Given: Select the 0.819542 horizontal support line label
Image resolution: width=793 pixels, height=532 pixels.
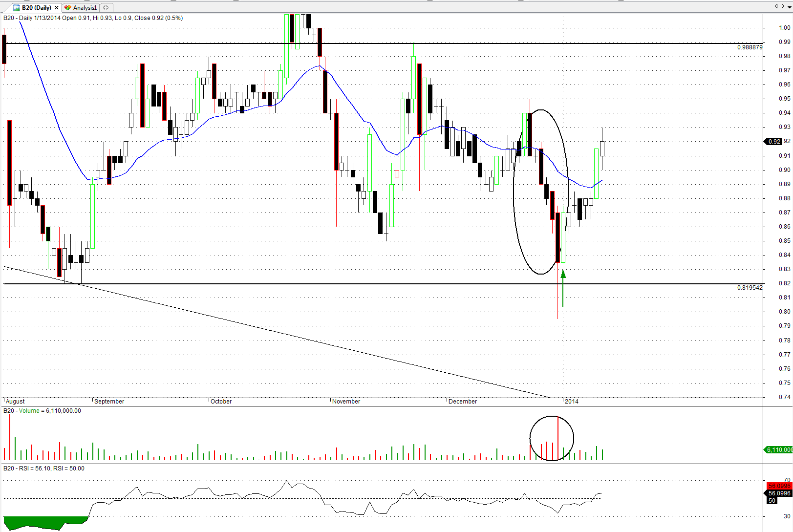Looking at the screenshot, I should pyautogui.click(x=750, y=288).
